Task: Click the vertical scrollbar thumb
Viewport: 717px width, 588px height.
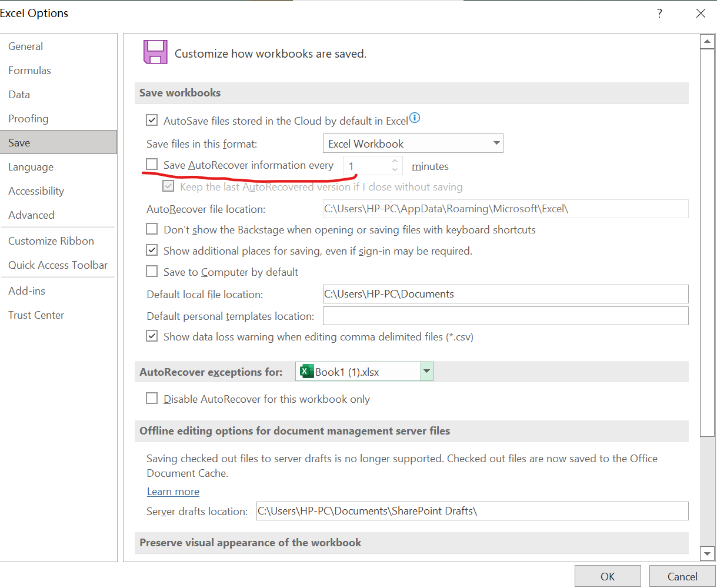Action: coord(707,242)
